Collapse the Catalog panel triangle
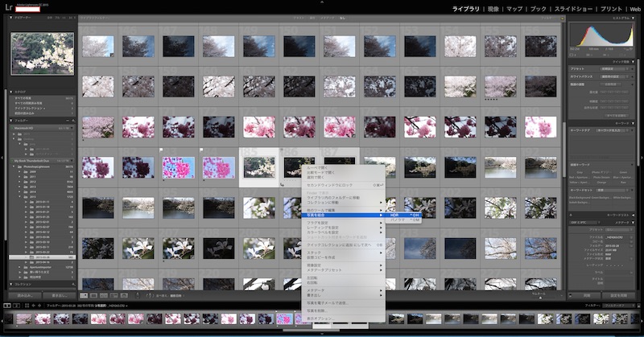 click(11, 92)
